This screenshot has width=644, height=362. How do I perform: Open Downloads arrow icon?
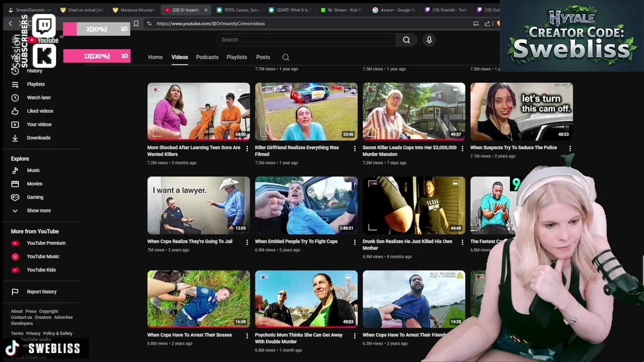tap(15, 138)
